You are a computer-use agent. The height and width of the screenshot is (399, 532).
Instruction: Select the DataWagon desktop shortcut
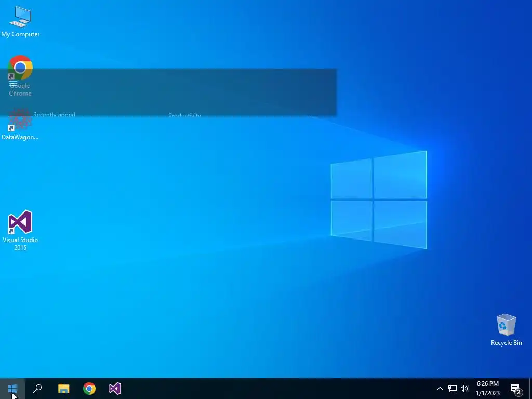pyautogui.click(x=20, y=125)
